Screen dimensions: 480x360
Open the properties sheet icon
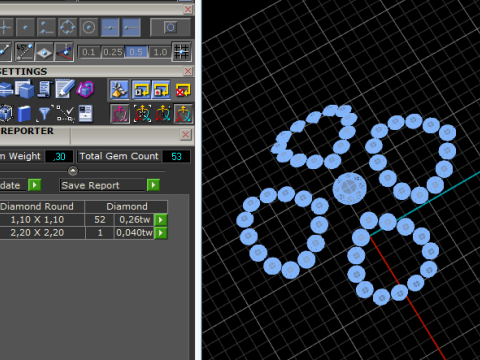click(86, 114)
